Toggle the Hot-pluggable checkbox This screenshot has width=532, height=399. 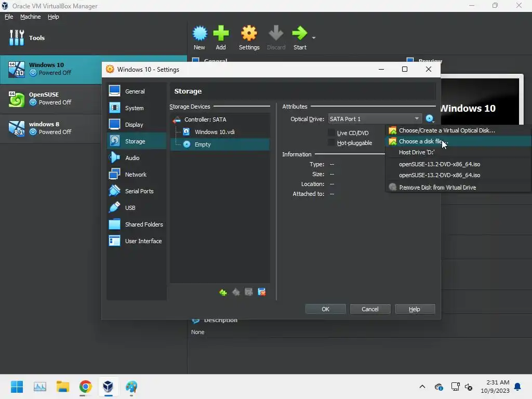(x=331, y=143)
